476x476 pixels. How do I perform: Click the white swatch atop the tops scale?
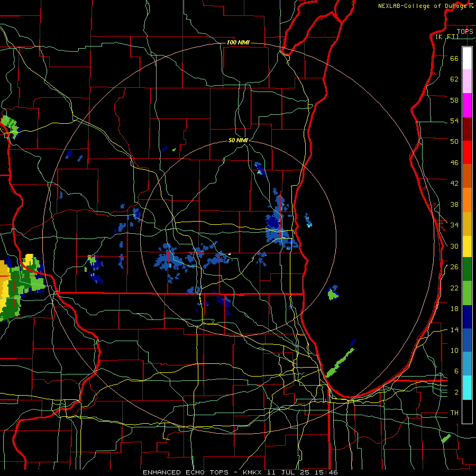(467, 58)
